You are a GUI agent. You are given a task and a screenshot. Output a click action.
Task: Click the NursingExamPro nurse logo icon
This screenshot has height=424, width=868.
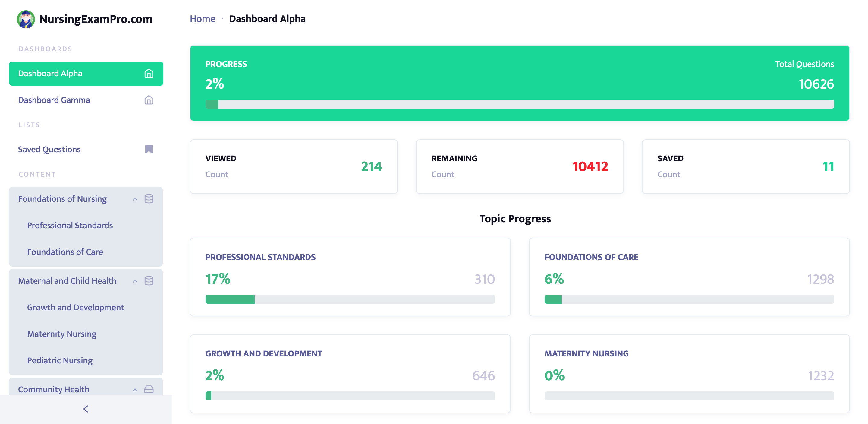(x=26, y=19)
